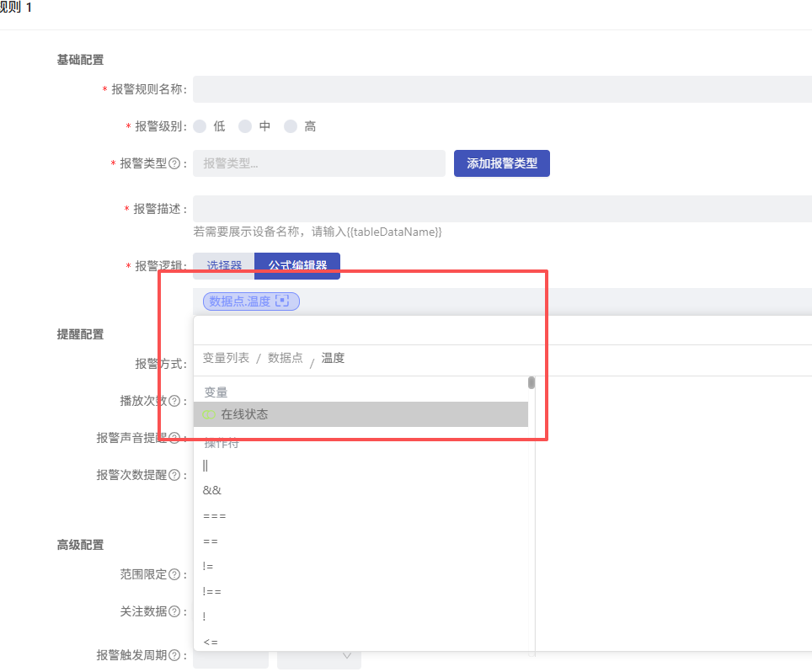
Task: Expand the 报警触发周期 unit dropdown arrow
Action: [x=347, y=655]
